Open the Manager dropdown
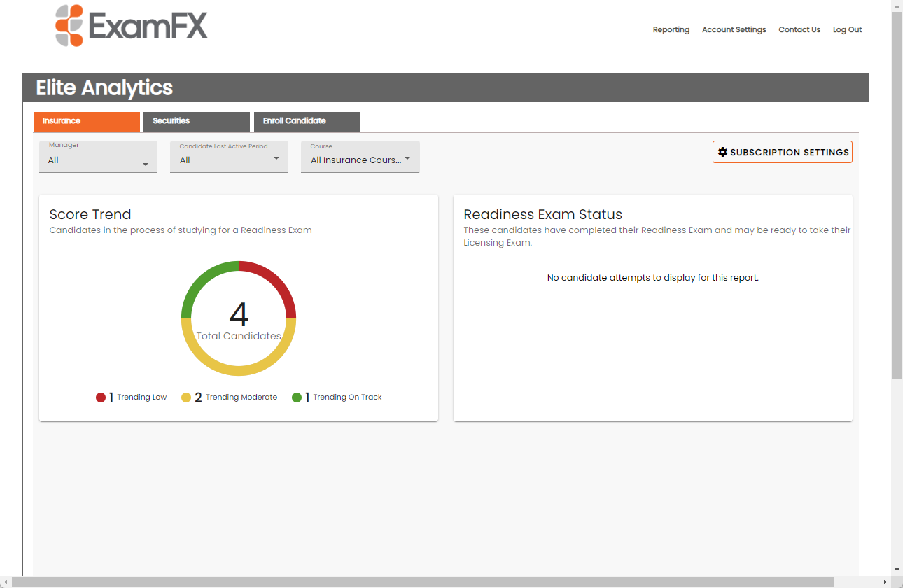This screenshot has height=588, width=903. (x=98, y=157)
